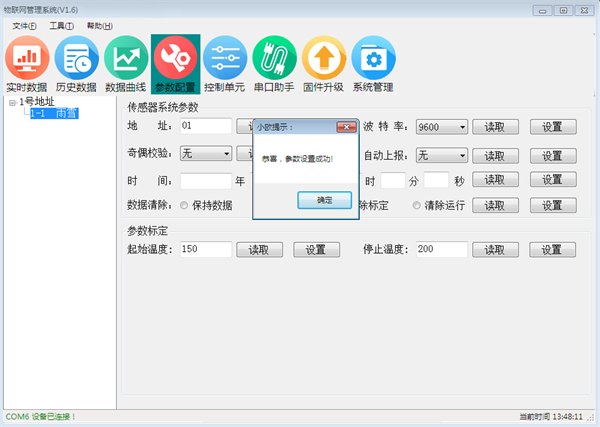Open the 工具(T) menu
This screenshot has height=427, width=600.
tap(61, 25)
